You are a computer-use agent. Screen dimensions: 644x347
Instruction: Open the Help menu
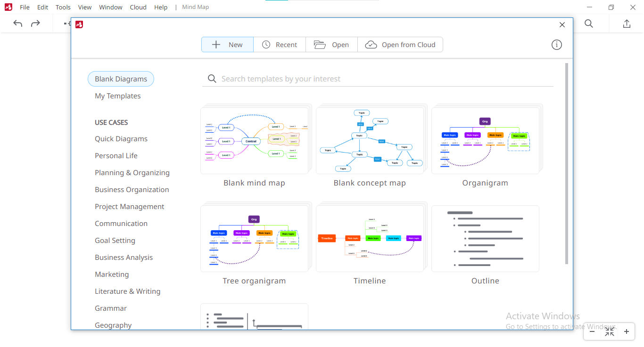coord(161,7)
